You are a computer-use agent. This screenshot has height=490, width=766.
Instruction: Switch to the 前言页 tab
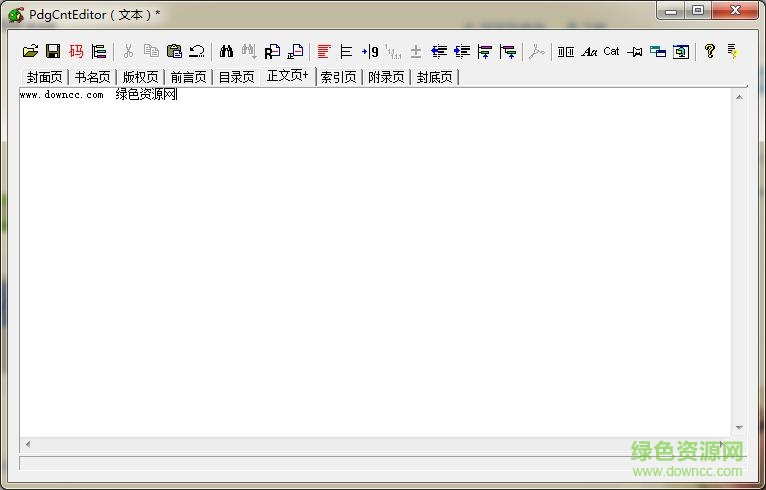pos(188,77)
